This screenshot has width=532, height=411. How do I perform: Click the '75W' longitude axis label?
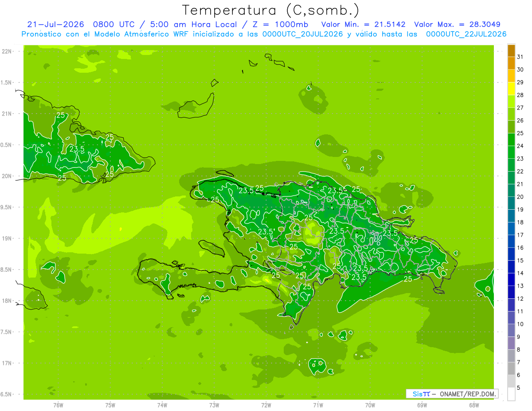tap(110, 405)
